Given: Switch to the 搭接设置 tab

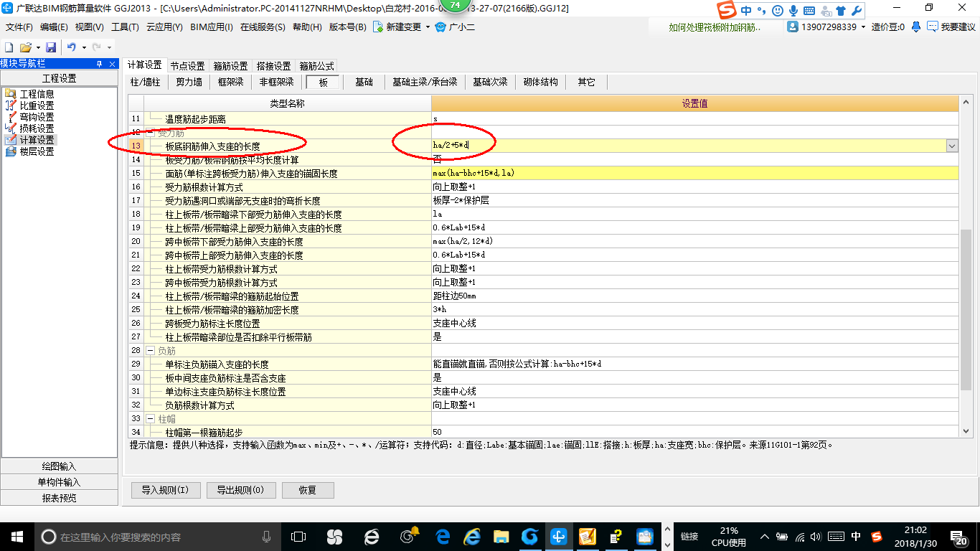Looking at the screenshot, I should tap(273, 65).
